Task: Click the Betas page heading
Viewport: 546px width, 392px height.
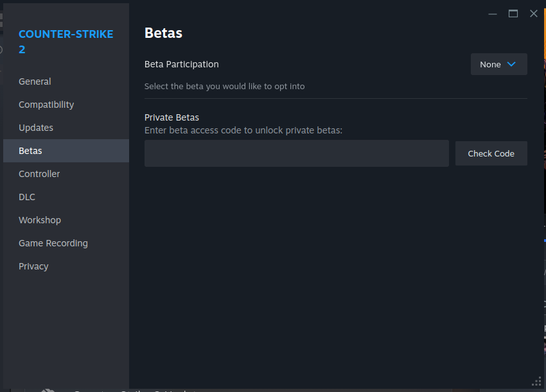Action: click(x=163, y=33)
